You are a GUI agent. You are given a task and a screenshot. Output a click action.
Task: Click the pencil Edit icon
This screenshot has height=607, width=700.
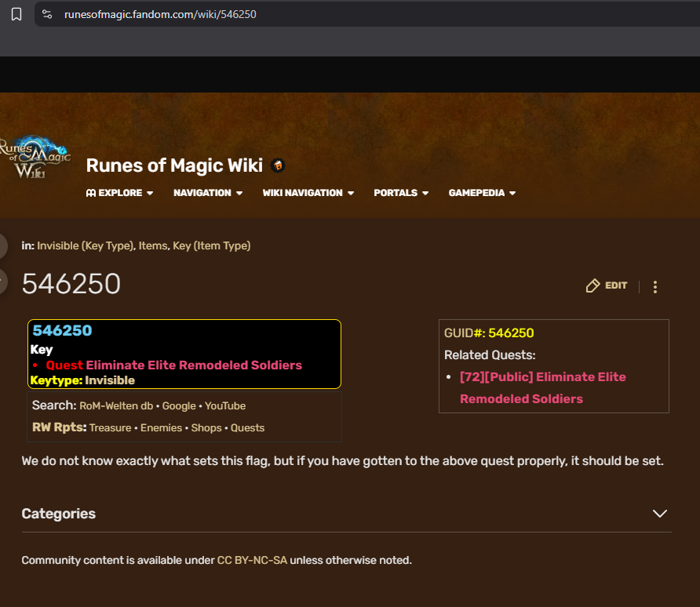(x=593, y=286)
